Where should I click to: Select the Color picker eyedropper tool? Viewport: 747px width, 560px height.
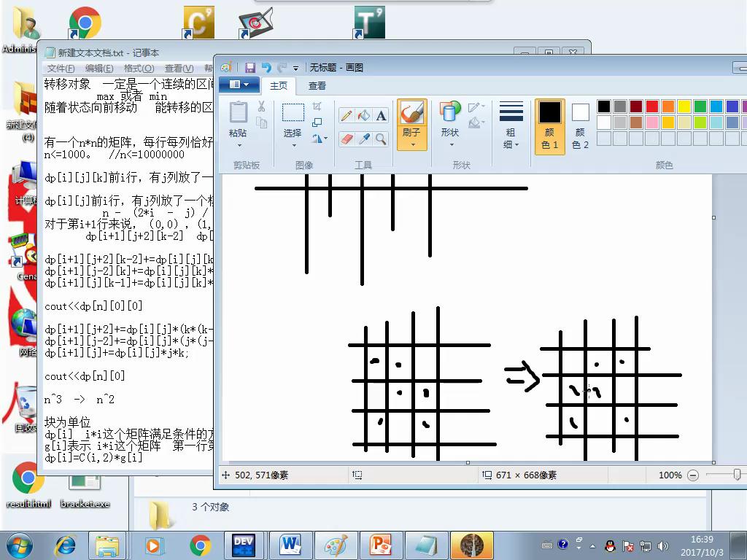(363, 139)
